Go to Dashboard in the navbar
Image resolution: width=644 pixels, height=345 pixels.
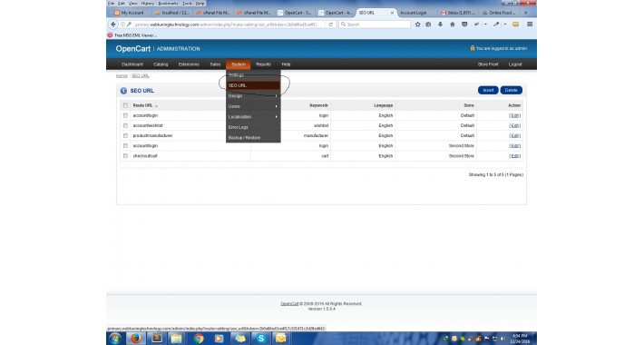pos(132,64)
